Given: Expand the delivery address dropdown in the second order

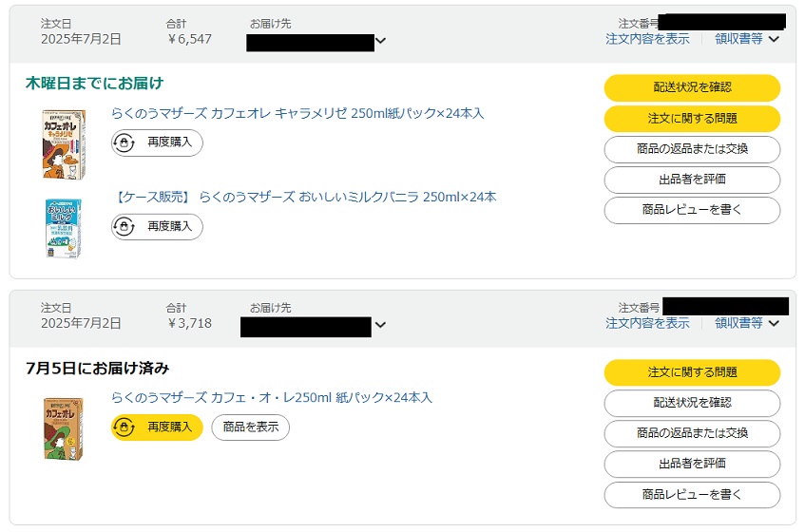Looking at the screenshot, I should click(380, 325).
